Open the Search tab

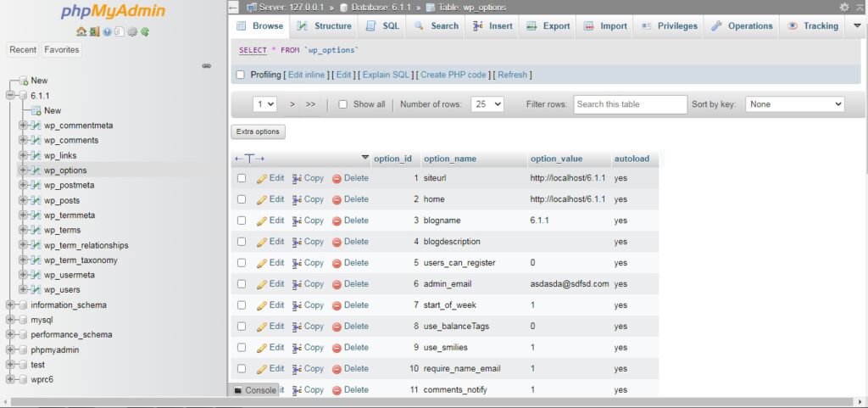[437, 26]
